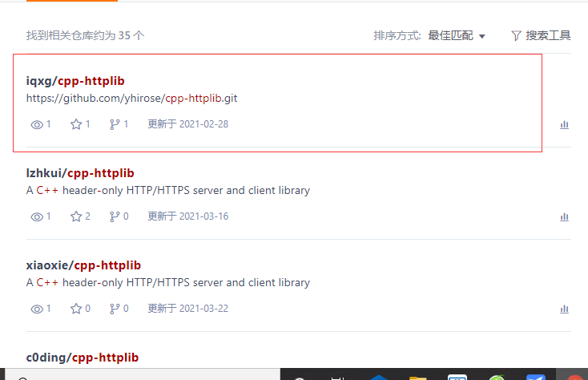
Task: Click the '排序方式:' label text
Action: (397, 35)
